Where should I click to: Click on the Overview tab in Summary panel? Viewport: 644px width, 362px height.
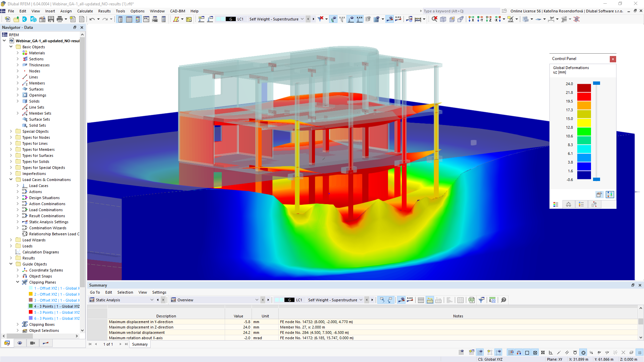[185, 300]
